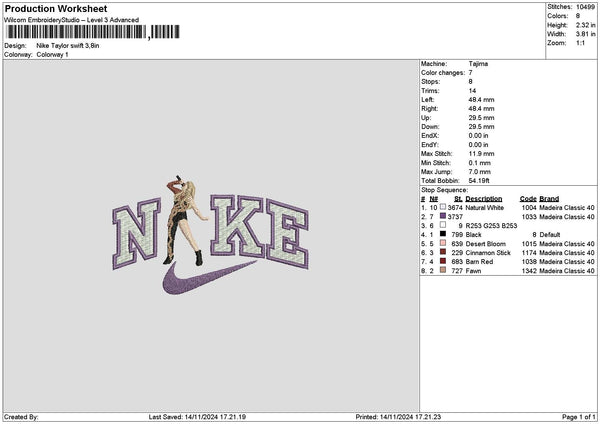Click the Max Stitch value 11.9 mm
The width and height of the screenshot is (600, 424).
tap(481, 154)
